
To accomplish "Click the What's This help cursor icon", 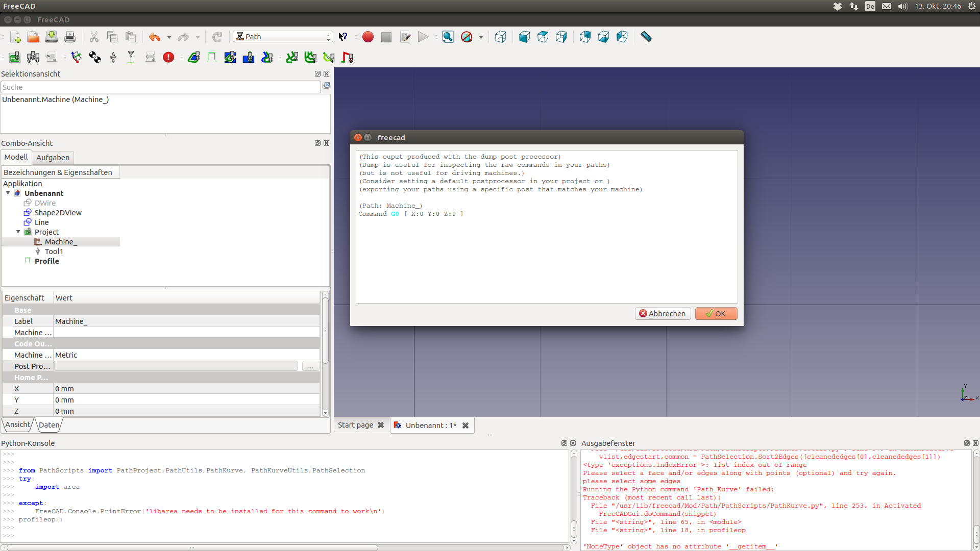I will 343,37.
